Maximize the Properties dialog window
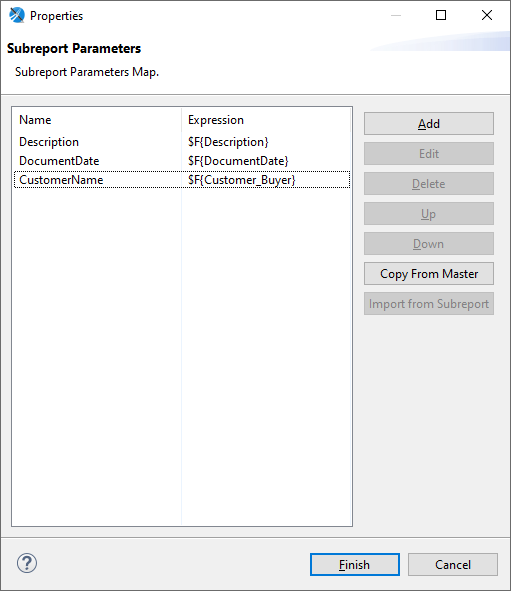 pyautogui.click(x=441, y=15)
